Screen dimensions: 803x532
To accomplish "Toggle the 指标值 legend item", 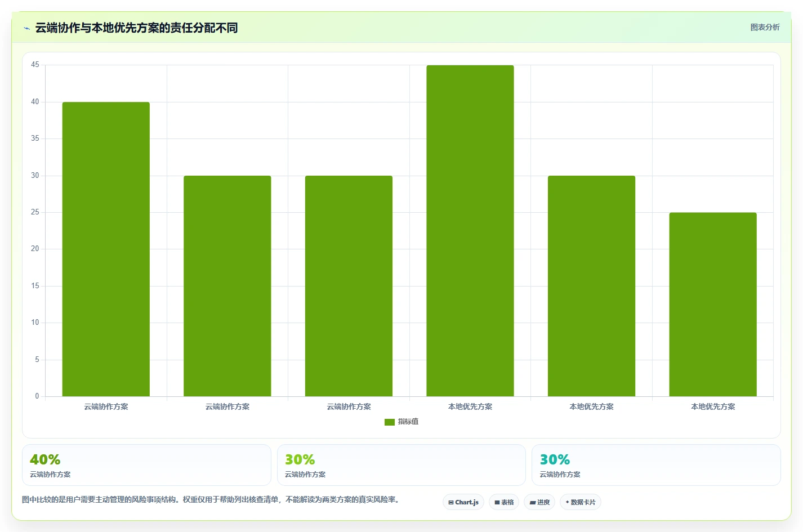I will [401, 422].
